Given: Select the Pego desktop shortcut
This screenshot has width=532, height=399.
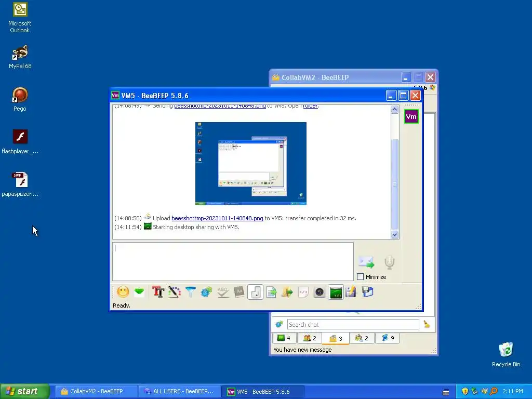Looking at the screenshot, I should [x=20, y=99].
